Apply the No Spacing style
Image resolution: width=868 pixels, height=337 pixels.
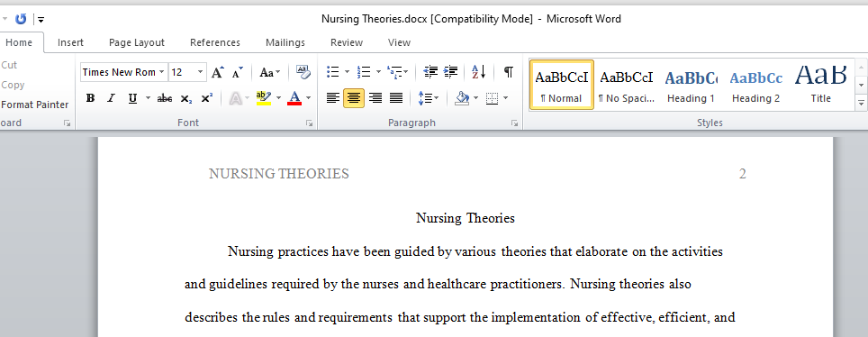pos(627,85)
